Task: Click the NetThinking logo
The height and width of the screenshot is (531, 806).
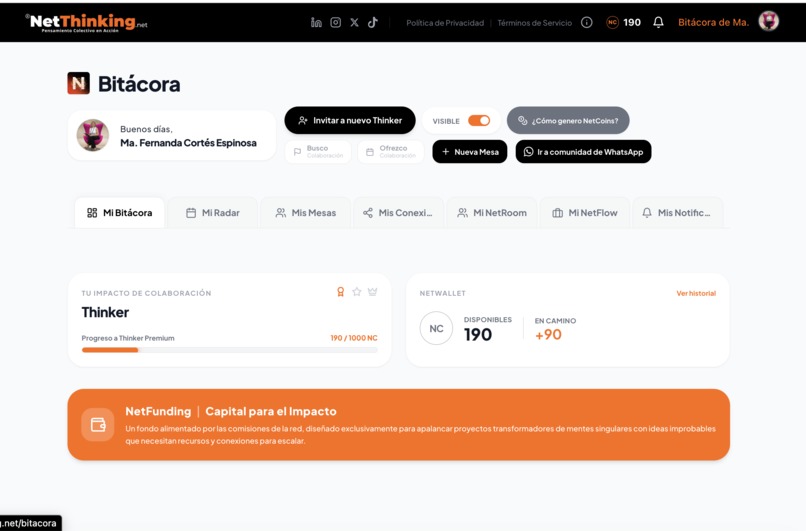Action: pyautogui.click(x=86, y=22)
